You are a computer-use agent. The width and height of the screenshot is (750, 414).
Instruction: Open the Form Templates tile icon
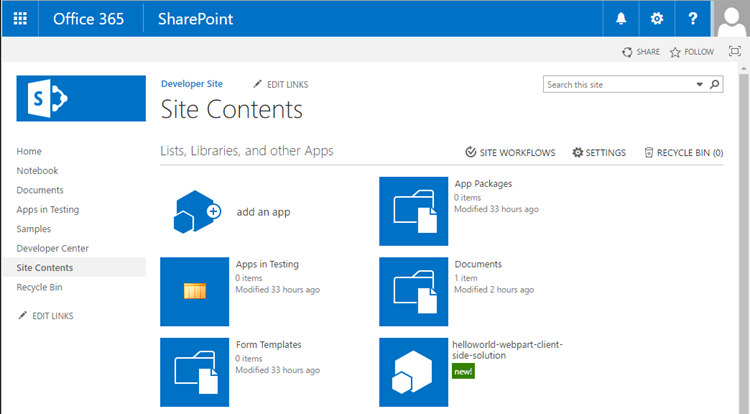pos(195,372)
